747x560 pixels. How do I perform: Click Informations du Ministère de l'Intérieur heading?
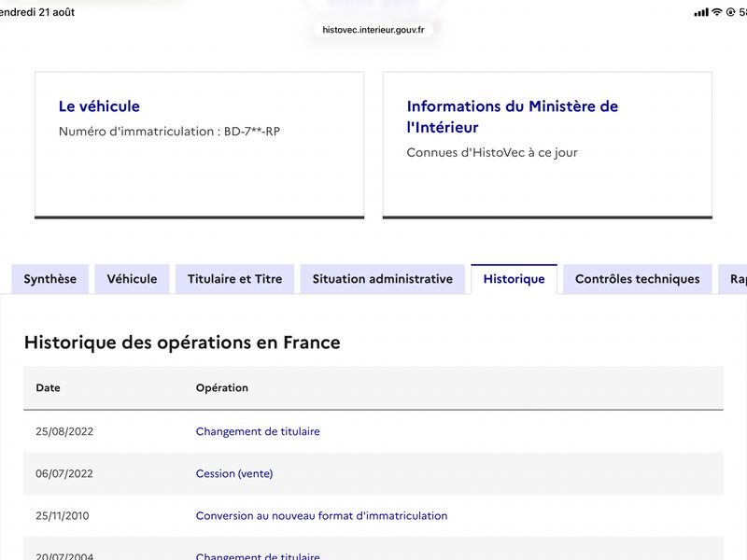point(513,117)
